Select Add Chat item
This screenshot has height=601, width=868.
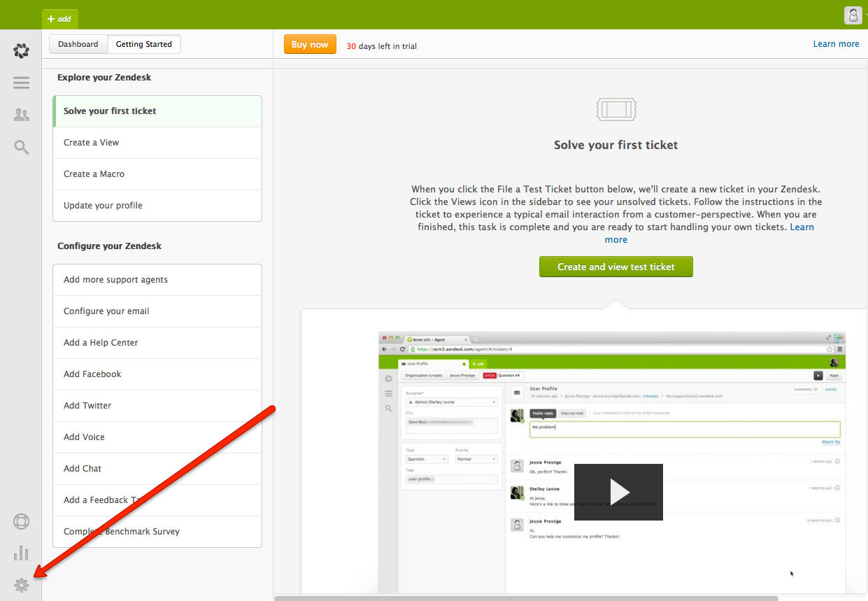tap(157, 469)
